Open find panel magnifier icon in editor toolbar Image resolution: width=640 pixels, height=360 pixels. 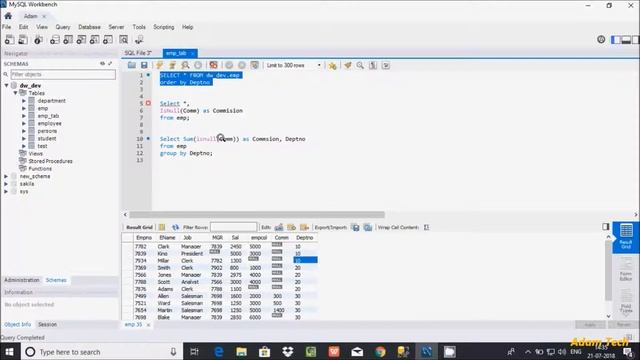360,65
